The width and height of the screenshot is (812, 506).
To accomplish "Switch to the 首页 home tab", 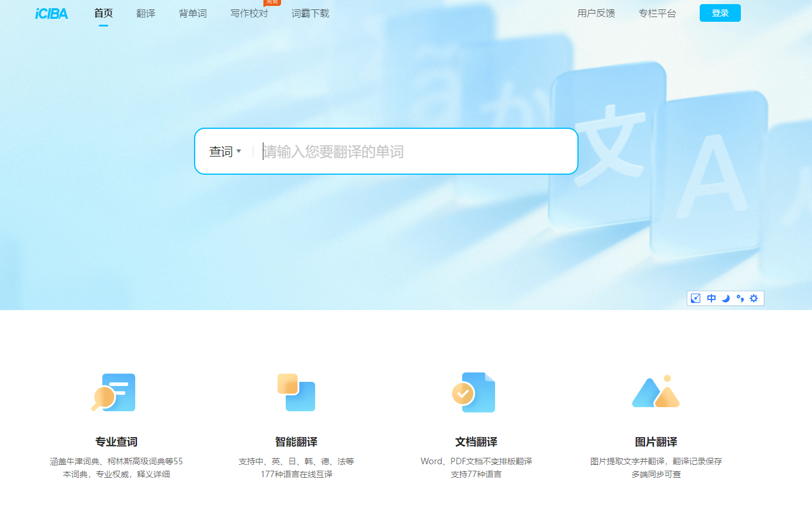I will [103, 14].
